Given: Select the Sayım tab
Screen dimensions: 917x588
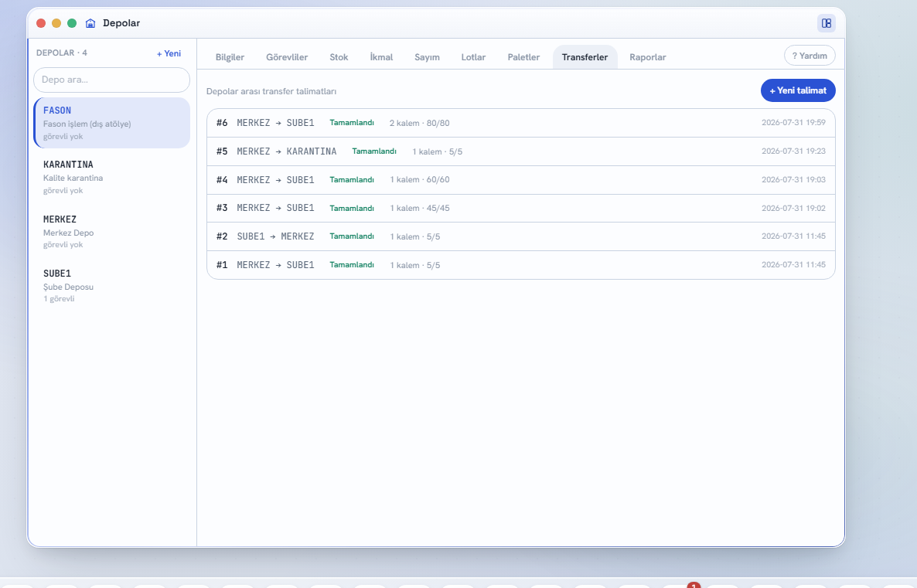Looking at the screenshot, I should pyautogui.click(x=427, y=57).
